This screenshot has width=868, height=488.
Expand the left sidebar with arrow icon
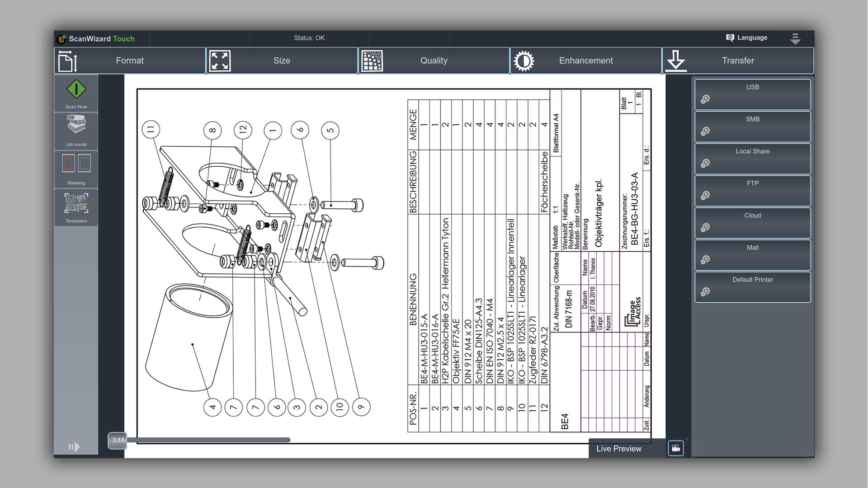[74, 447]
